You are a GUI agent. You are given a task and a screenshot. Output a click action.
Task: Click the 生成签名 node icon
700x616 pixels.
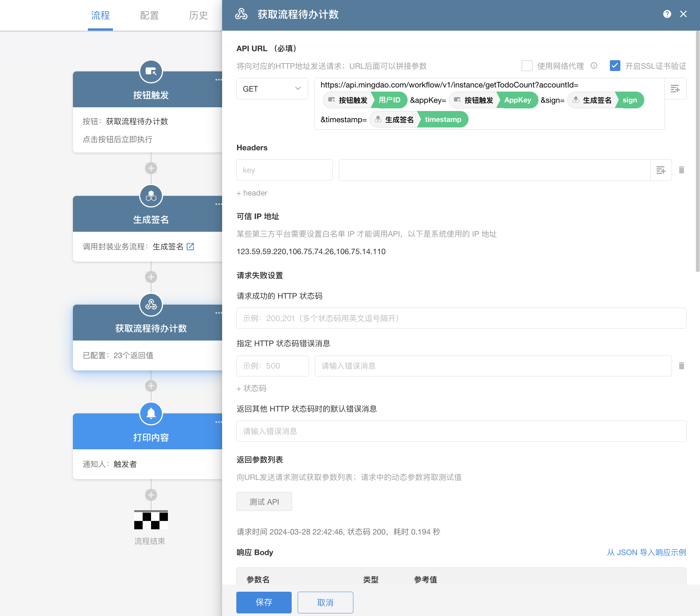coord(151,196)
